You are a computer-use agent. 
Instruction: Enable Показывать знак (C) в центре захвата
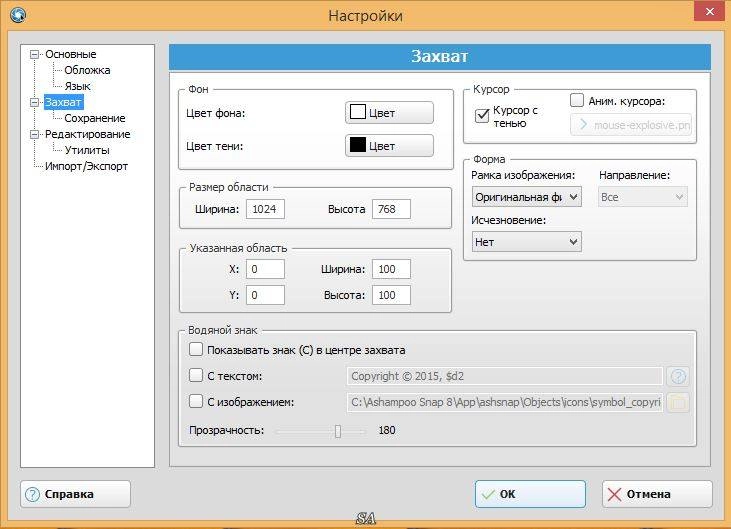point(196,349)
